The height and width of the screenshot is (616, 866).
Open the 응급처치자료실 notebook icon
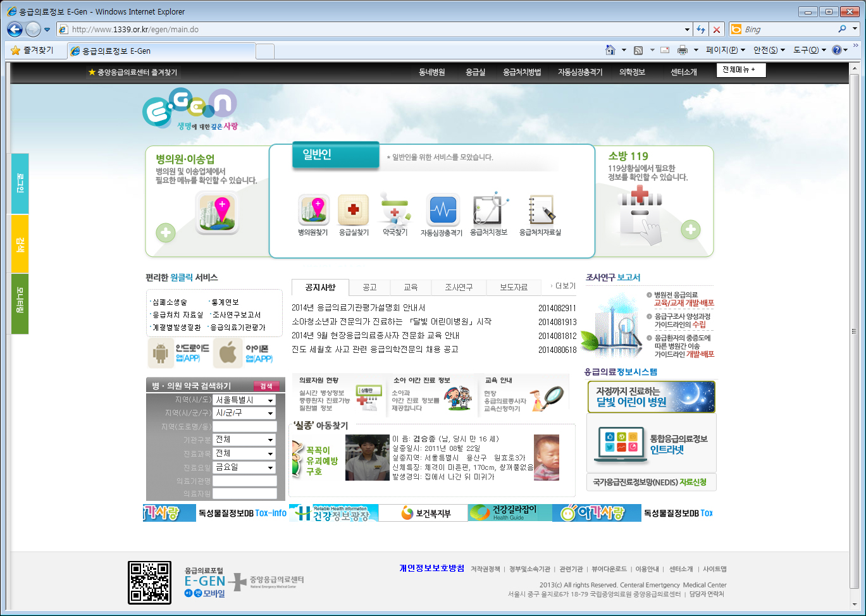(540, 210)
